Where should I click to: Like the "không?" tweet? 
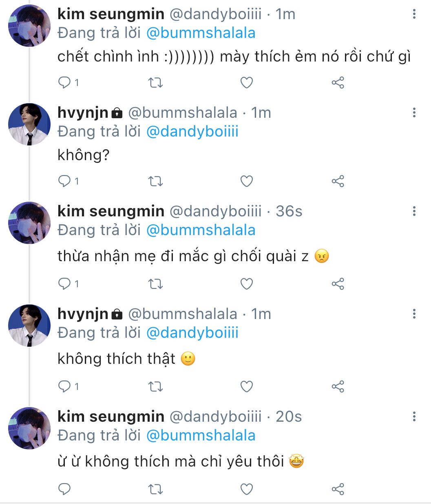(x=246, y=181)
